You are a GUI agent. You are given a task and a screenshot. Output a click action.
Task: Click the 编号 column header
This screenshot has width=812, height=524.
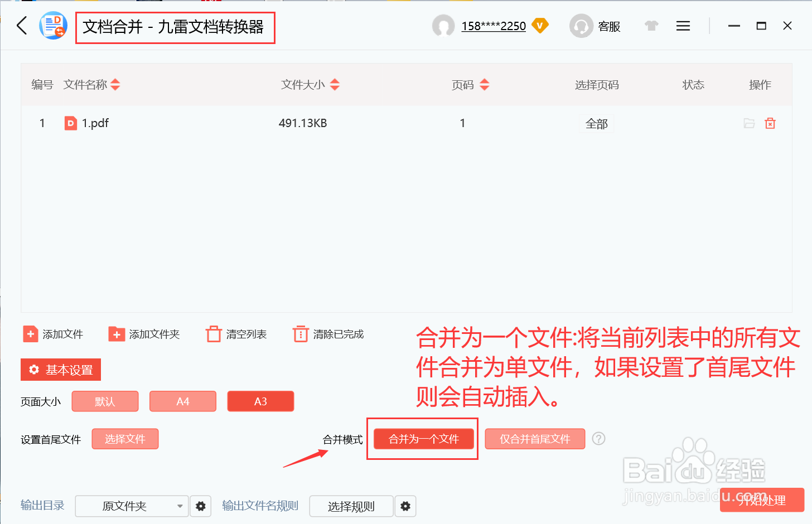42,85
